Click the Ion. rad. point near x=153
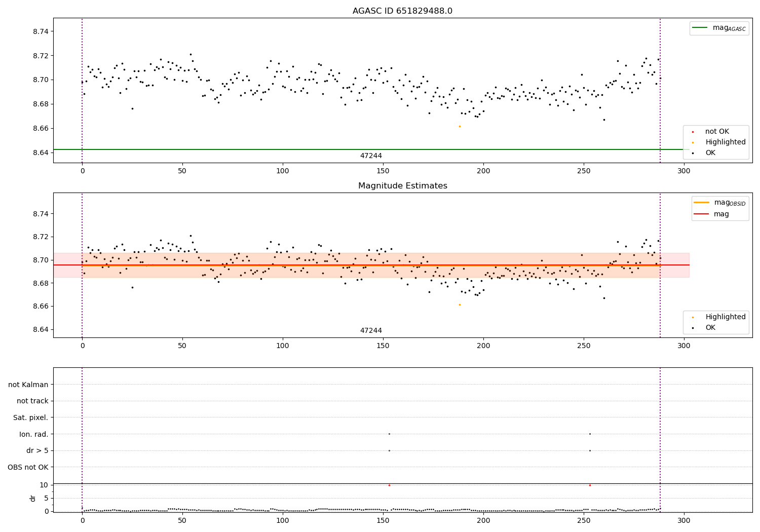 coord(389,434)
